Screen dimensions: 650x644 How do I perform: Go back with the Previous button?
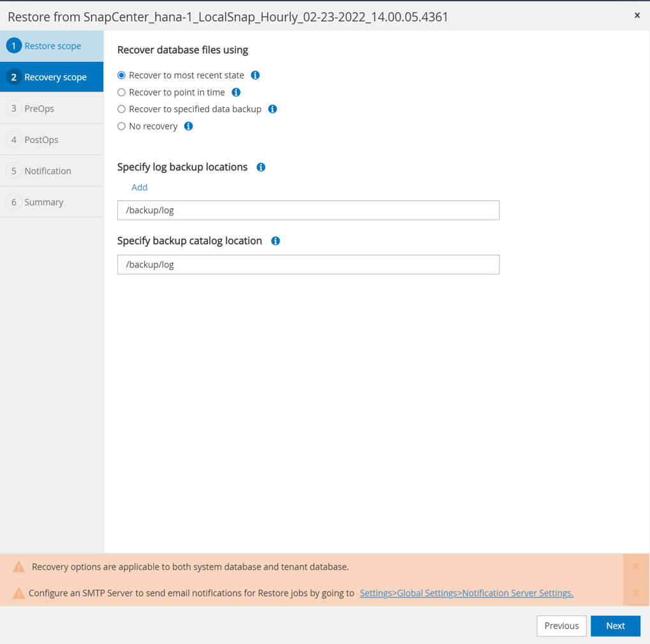coord(561,626)
